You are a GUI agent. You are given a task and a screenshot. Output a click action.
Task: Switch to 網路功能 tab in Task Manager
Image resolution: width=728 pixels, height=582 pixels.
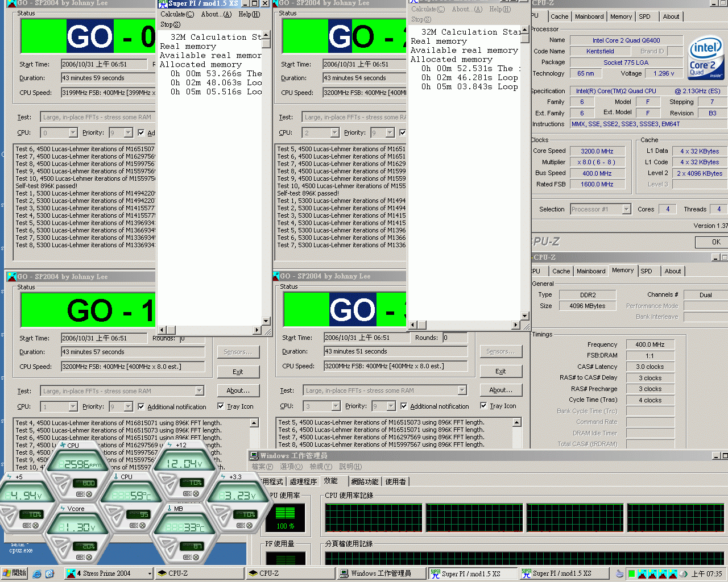(x=365, y=482)
